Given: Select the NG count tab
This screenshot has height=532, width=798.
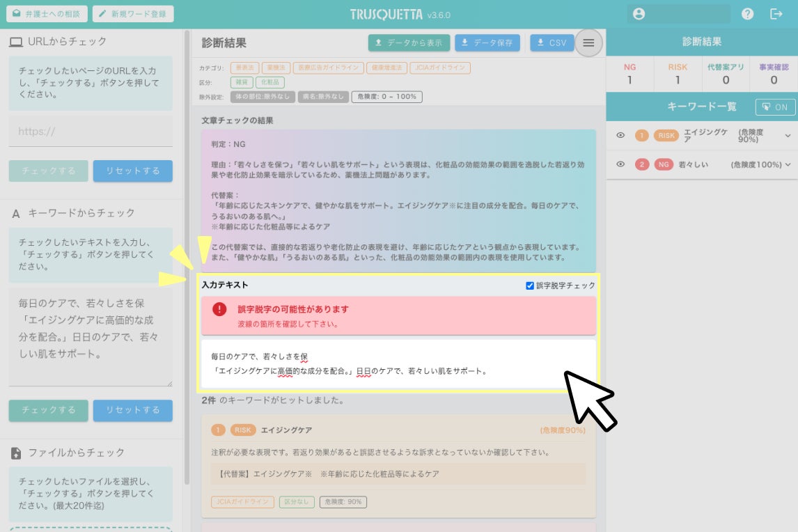Looking at the screenshot, I should [630, 74].
